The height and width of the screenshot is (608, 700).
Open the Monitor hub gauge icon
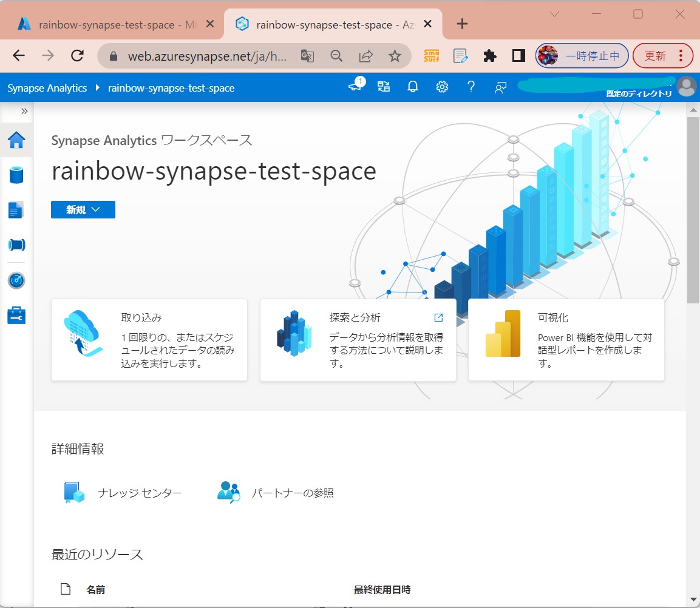16,280
